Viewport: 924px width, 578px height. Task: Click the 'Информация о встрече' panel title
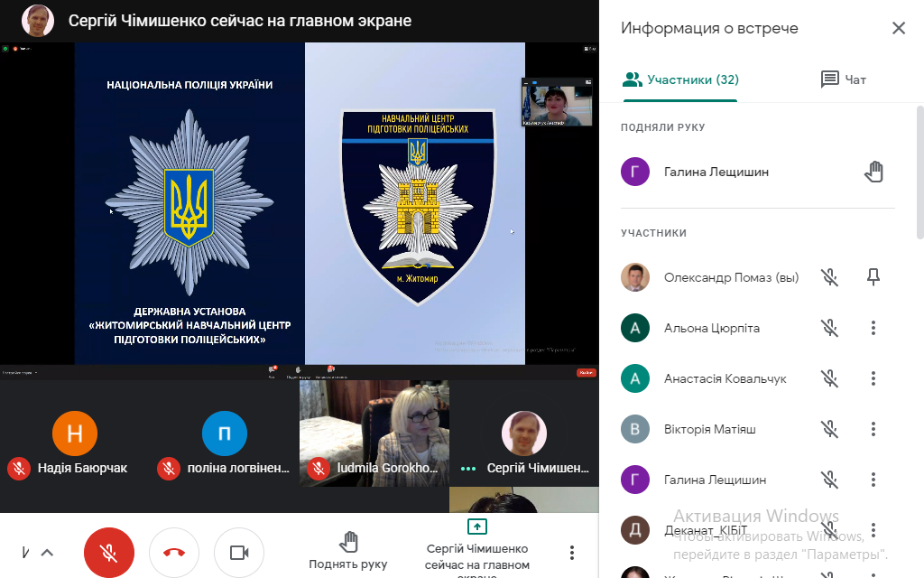(709, 28)
